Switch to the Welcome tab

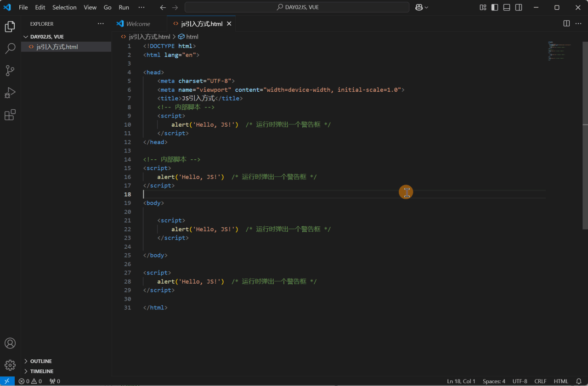(138, 24)
